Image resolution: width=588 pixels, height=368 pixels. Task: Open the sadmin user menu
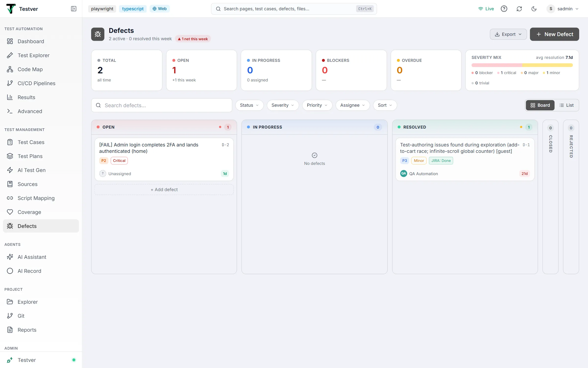tap(563, 9)
